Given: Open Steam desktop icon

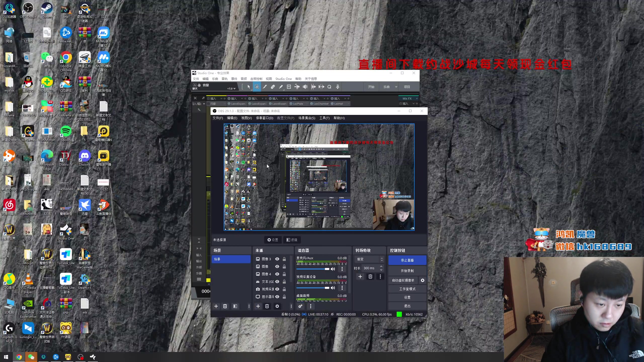Looking at the screenshot, I should pyautogui.click(x=47, y=10).
